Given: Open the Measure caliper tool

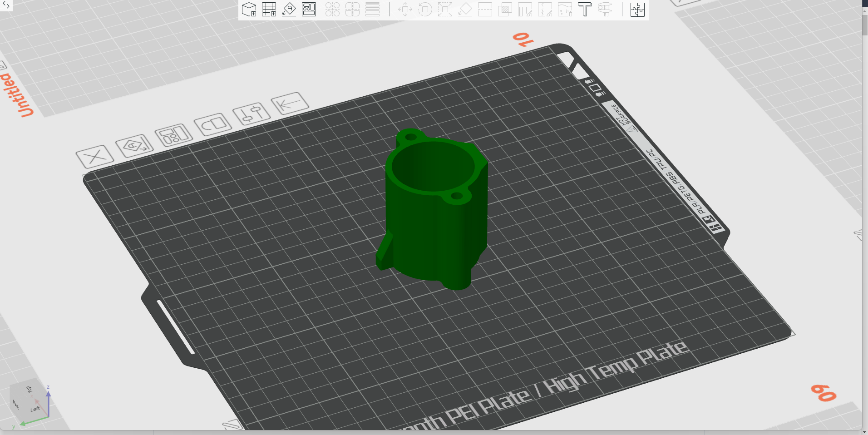Looking at the screenshot, I should 605,10.
